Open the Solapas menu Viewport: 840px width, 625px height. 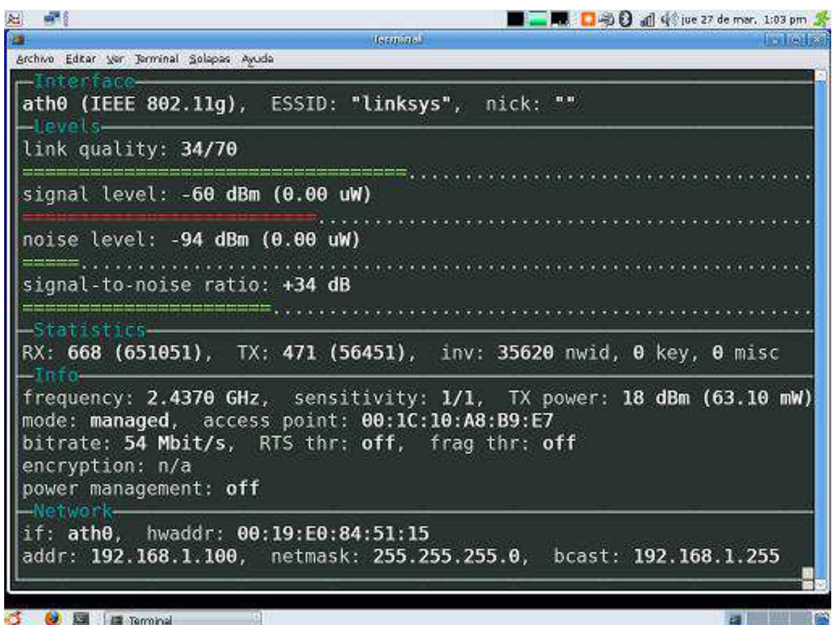pos(209,59)
